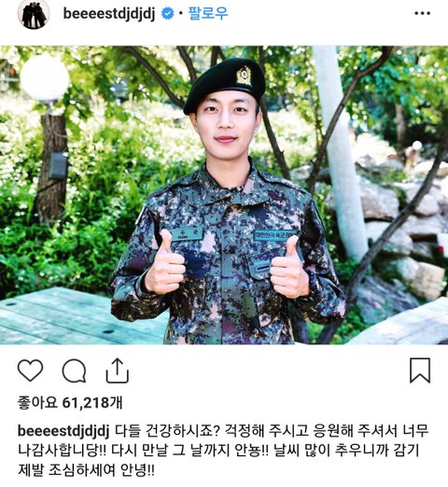Screen dimensions: 448x487
Task: Open the three-dot more options menu
Action: [x=423, y=13]
